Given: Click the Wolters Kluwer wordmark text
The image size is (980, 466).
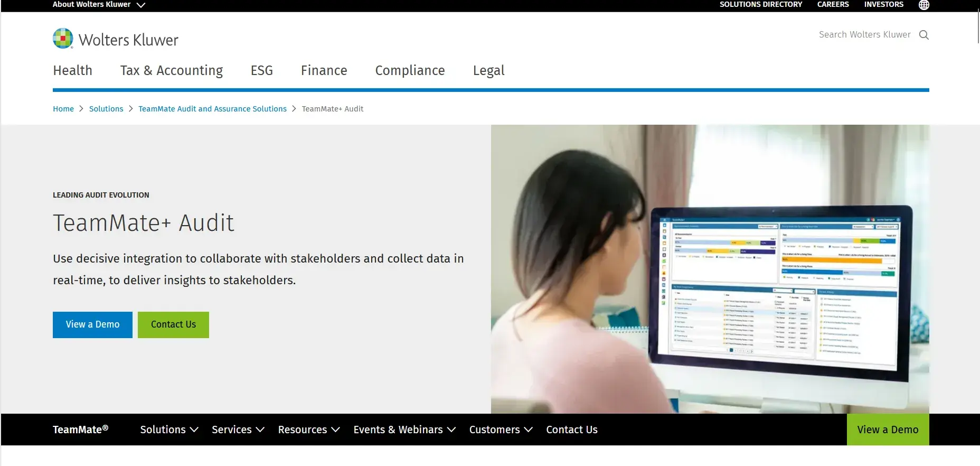Looking at the screenshot, I should point(128,40).
